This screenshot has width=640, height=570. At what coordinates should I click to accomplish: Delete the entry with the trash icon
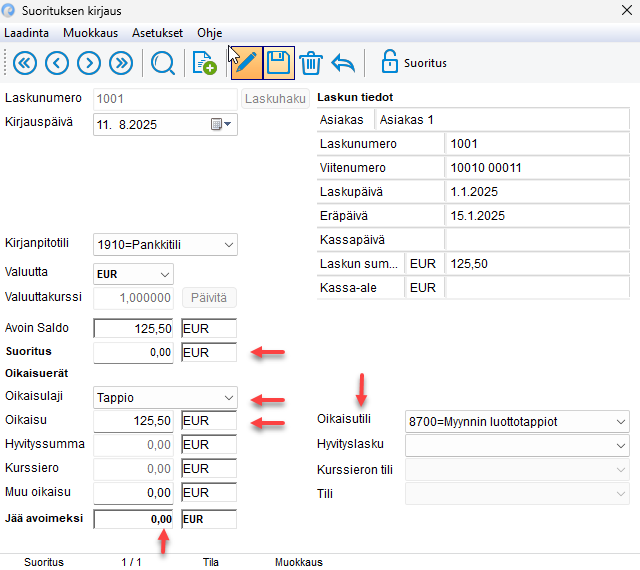311,63
